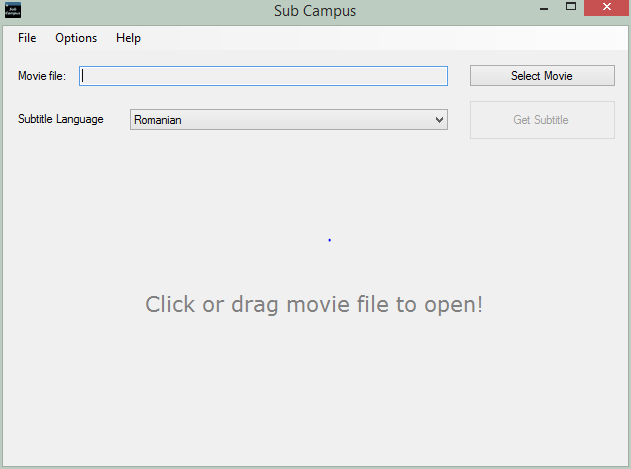
Task: Maximize the Sub Campus window
Action: pyautogui.click(x=571, y=8)
